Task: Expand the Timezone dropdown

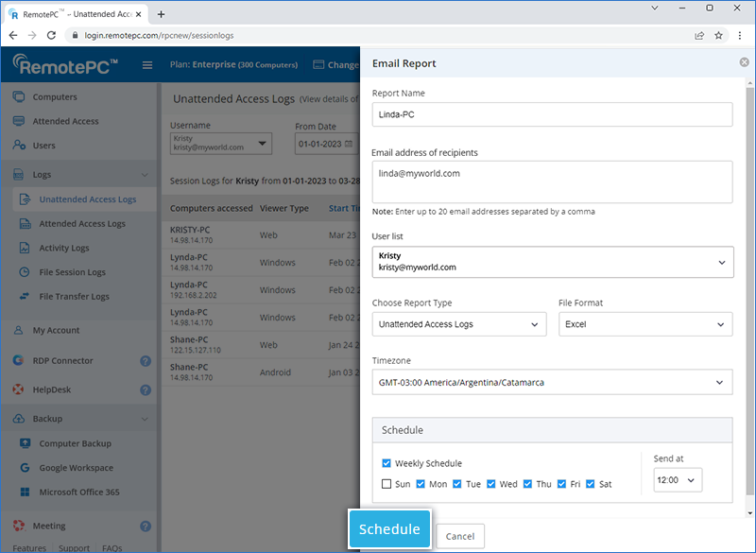Action: click(552, 383)
